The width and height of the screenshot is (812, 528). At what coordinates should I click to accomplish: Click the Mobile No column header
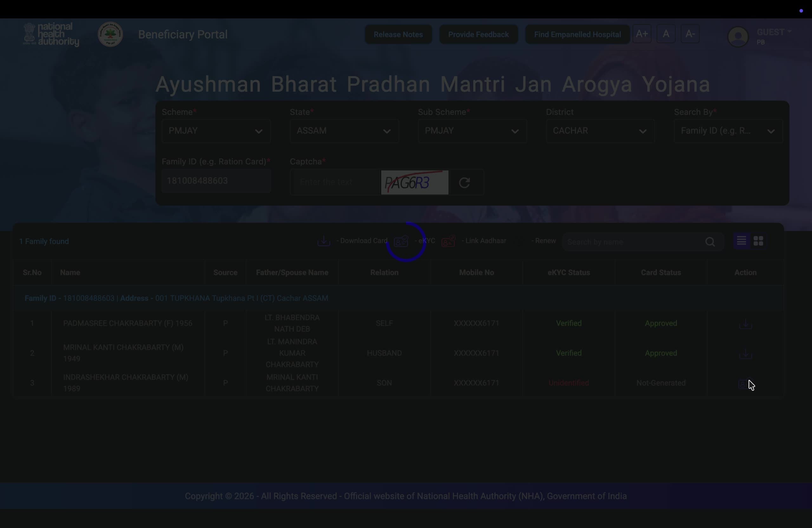click(476, 273)
